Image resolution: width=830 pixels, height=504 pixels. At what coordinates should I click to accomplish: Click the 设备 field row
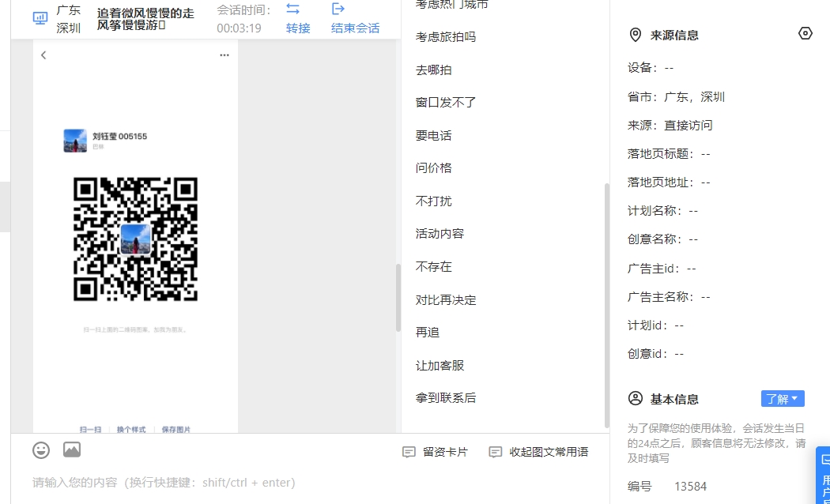tap(651, 68)
